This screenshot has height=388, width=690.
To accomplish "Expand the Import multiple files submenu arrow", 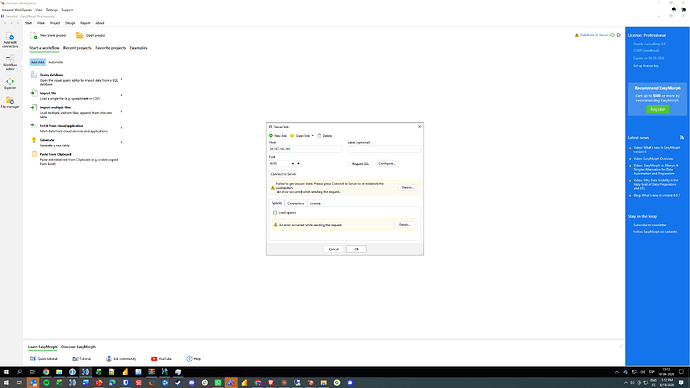I will (x=121, y=112).
